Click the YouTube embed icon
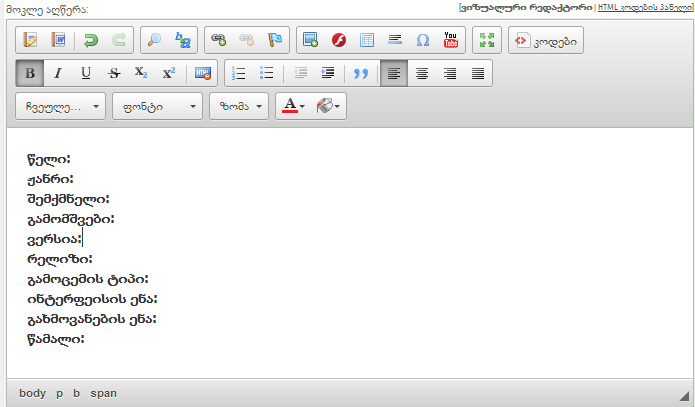 (x=450, y=40)
